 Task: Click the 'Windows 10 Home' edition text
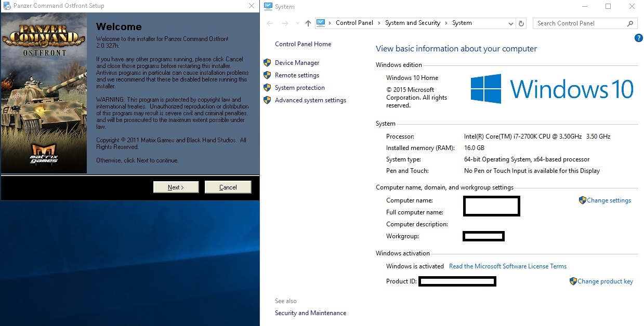tap(412, 78)
